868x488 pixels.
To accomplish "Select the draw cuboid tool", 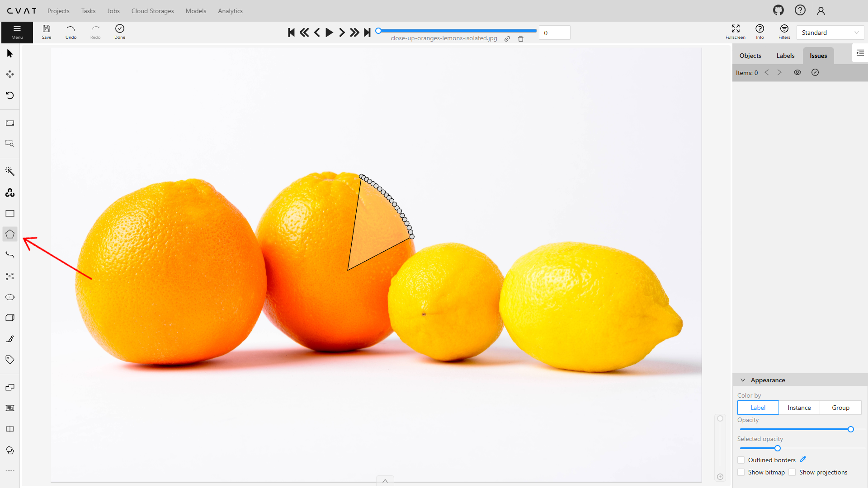I will click(10, 318).
